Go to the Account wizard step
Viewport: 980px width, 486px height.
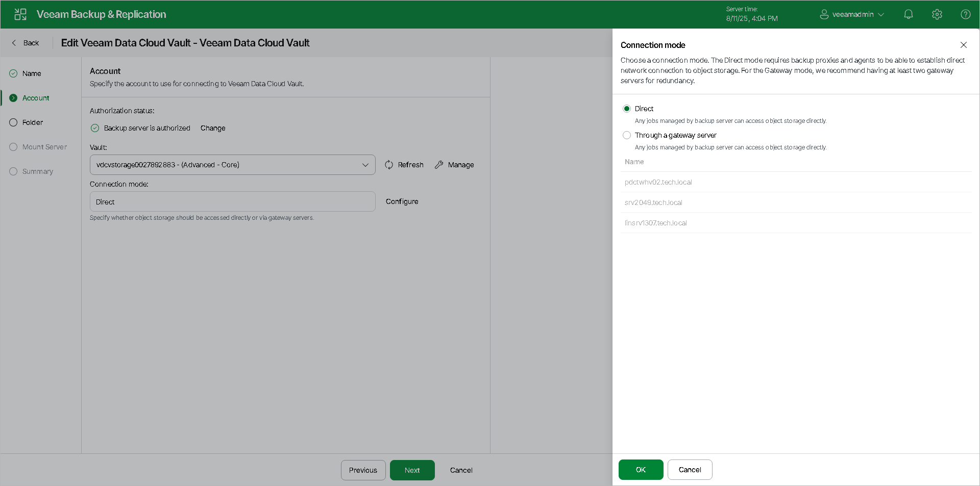(36, 98)
